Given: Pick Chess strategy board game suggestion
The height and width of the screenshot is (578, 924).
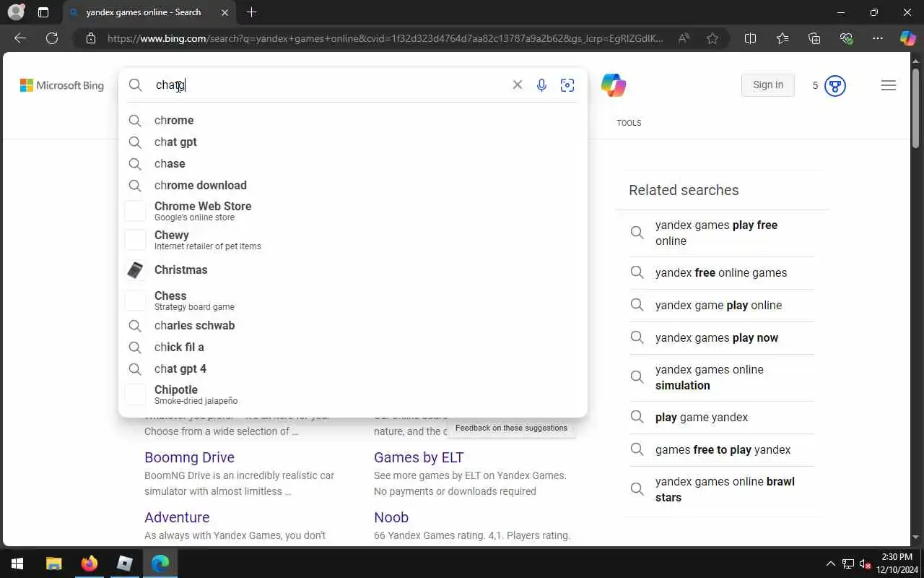Looking at the screenshot, I should click(x=353, y=300).
